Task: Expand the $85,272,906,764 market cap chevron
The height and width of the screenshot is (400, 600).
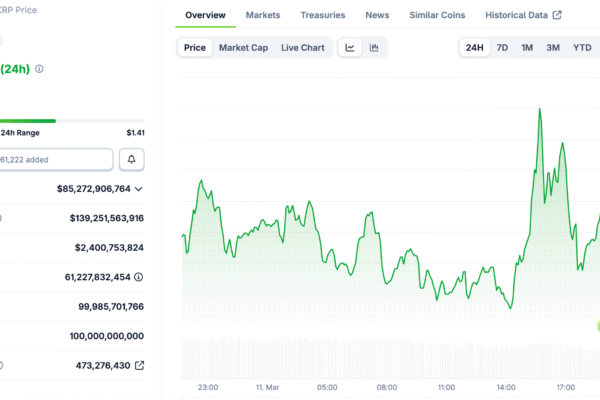Action: pos(139,188)
